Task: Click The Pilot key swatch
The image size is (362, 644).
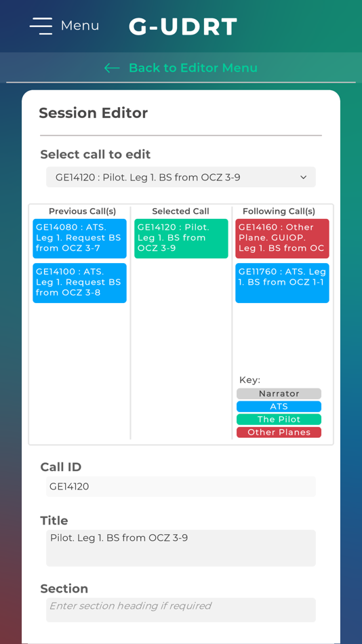Action: click(x=279, y=420)
